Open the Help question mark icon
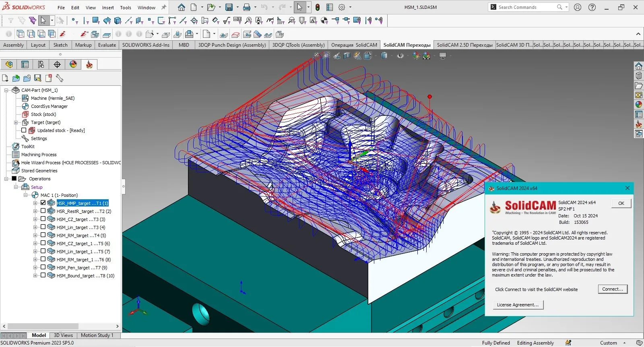 click(x=592, y=7)
